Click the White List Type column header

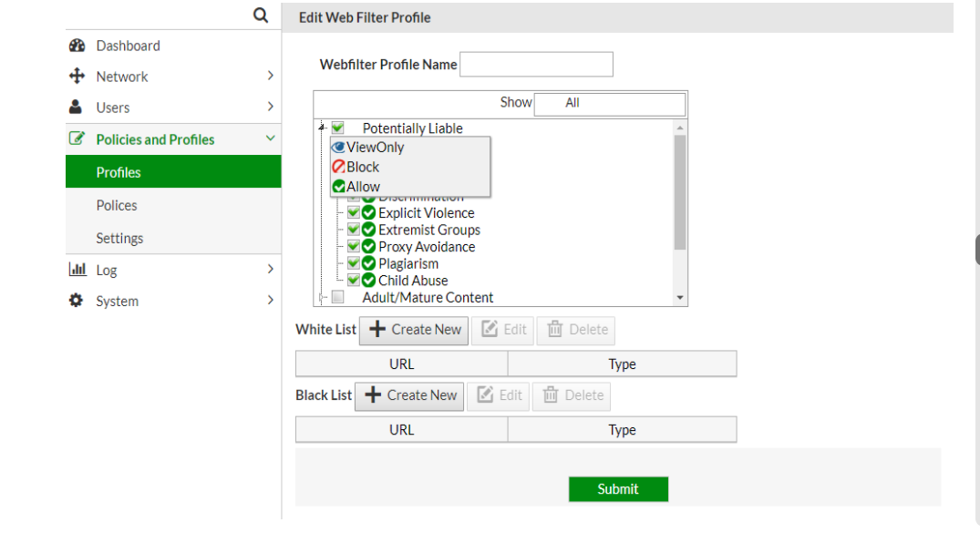tap(623, 364)
